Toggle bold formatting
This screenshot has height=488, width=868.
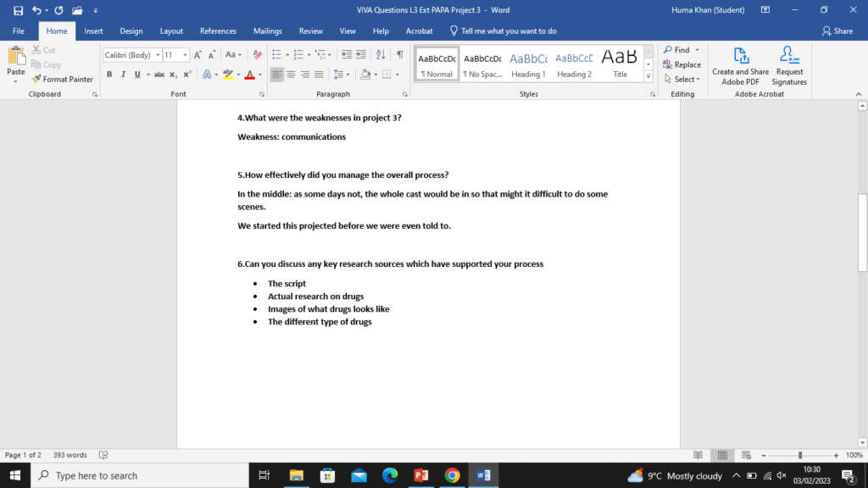(x=109, y=75)
